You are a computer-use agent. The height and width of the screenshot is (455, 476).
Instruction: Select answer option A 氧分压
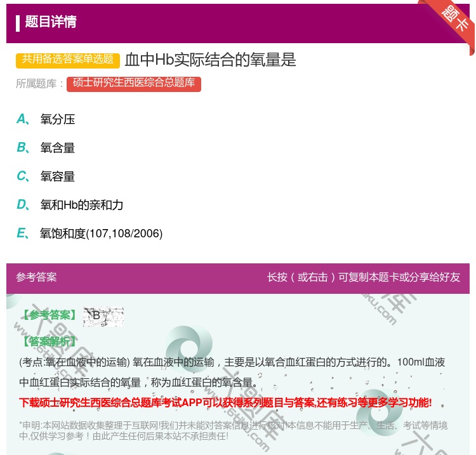[46, 119]
